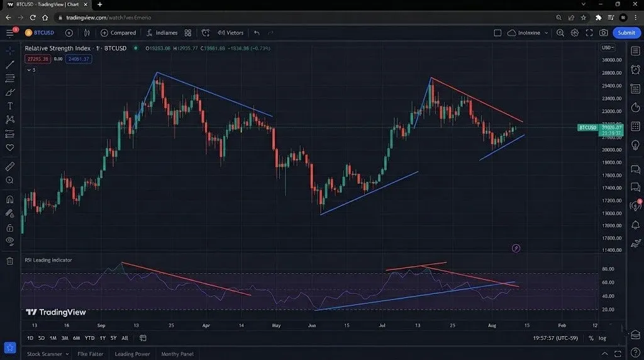Open the browser tab search chevron
This screenshot has width=644, height=360.
coord(583,4)
